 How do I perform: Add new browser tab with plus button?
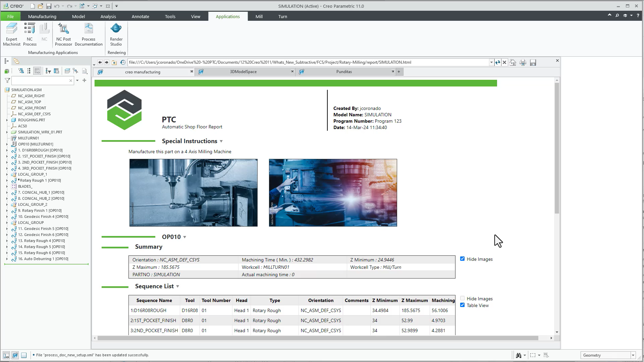point(399,72)
